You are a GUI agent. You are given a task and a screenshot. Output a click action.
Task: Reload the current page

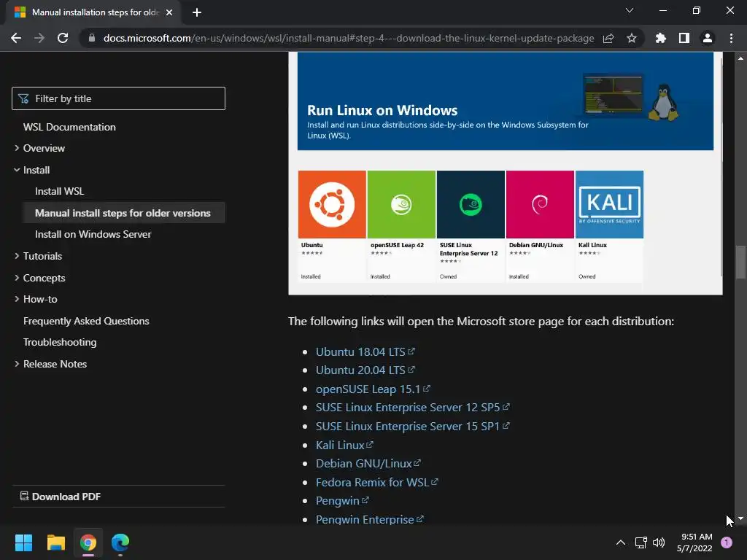point(63,38)
